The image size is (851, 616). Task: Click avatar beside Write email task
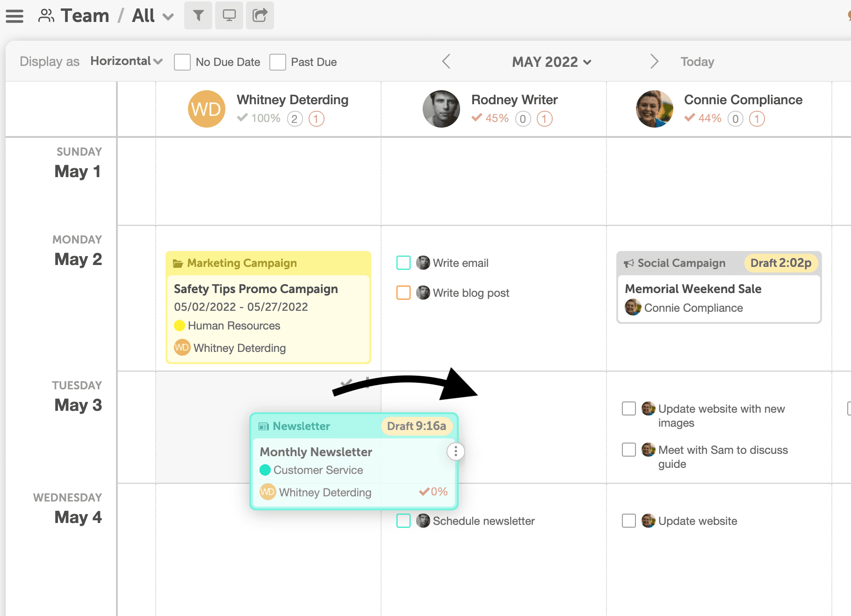coord(423,263)
